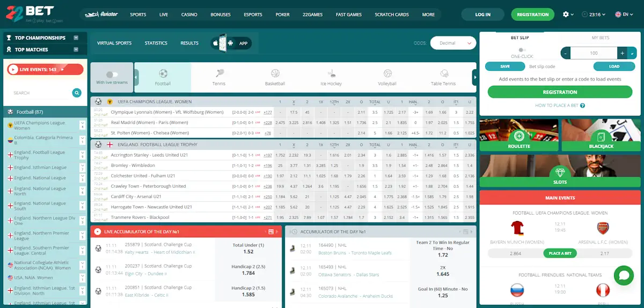Click bet slip icon in Live Accumulator header

click(271, 231)
